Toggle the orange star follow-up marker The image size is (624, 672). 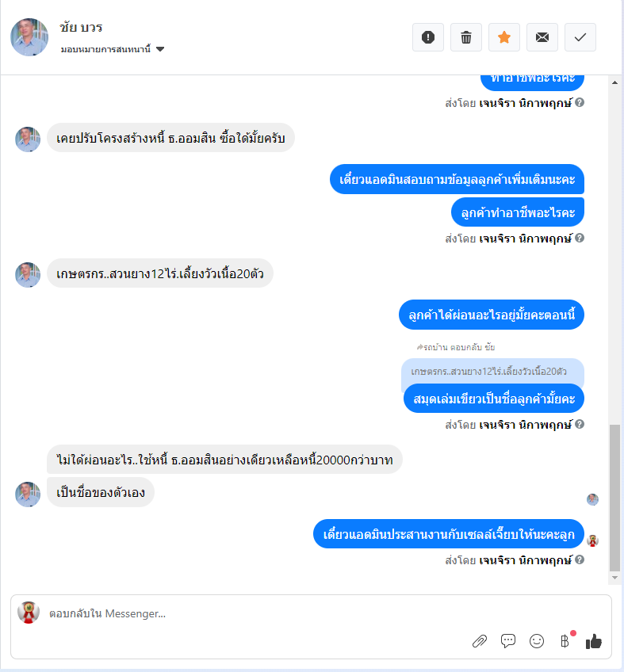(504, 37)
